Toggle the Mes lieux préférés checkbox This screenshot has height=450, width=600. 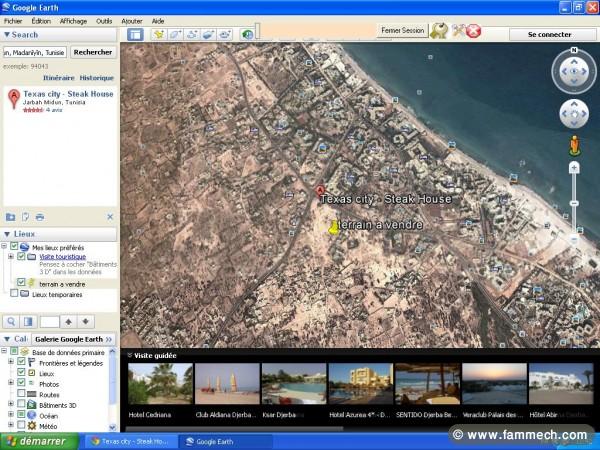coord(14,246)
